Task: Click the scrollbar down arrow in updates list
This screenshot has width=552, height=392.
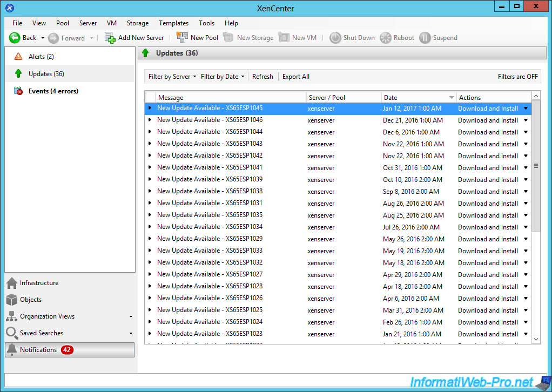Action: point(536,340)
